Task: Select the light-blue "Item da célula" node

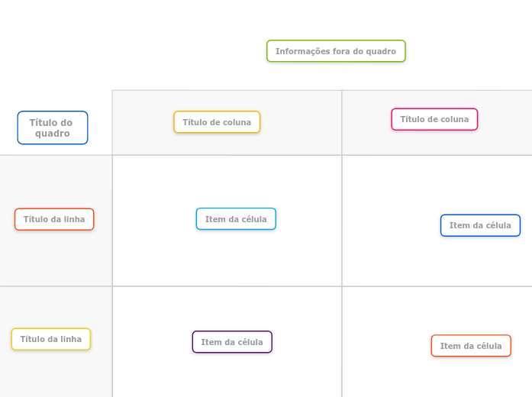Action: [236, 219]
